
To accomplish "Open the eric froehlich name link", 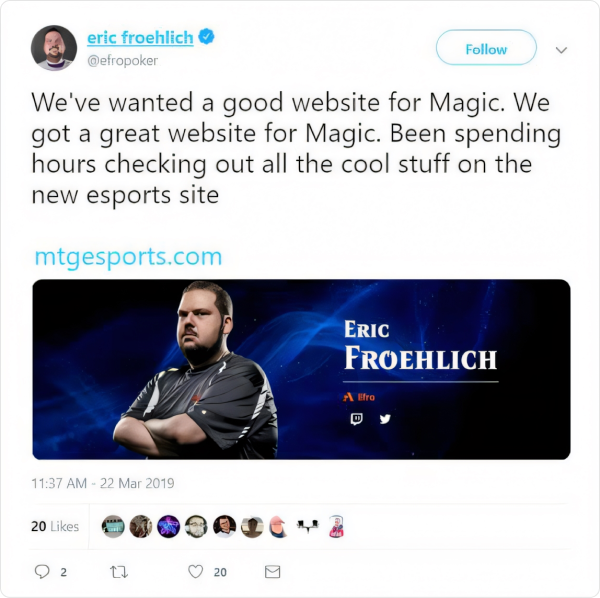I will point(140,37).
